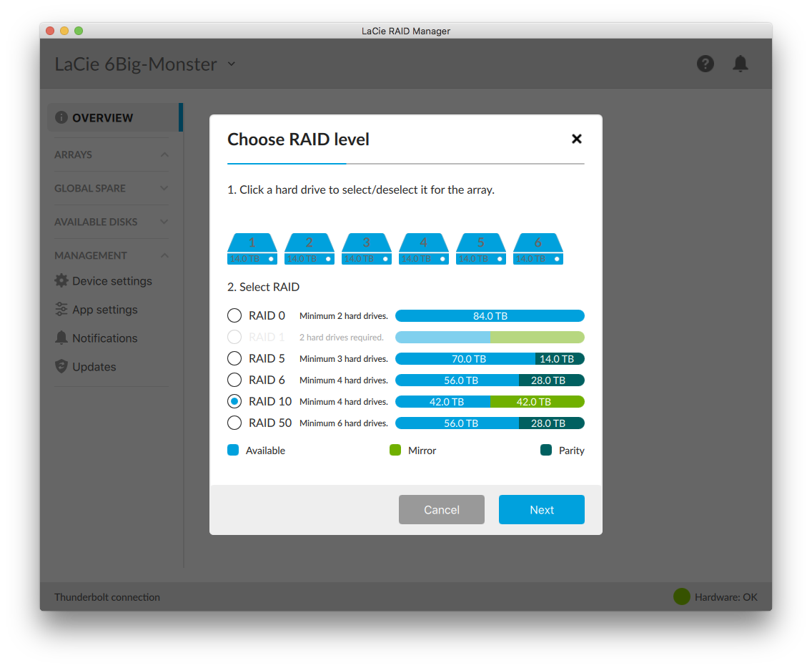Open the help question mark icon

[705, 64]
